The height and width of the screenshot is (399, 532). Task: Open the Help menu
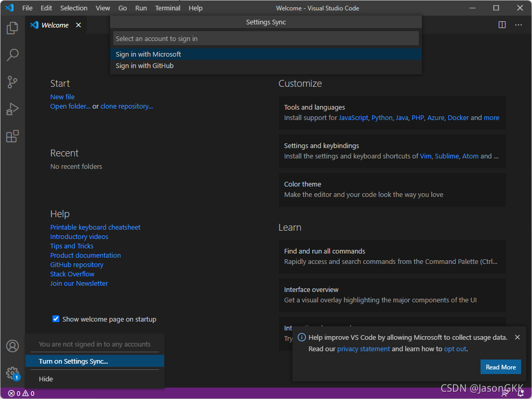(x=195, y=8)
